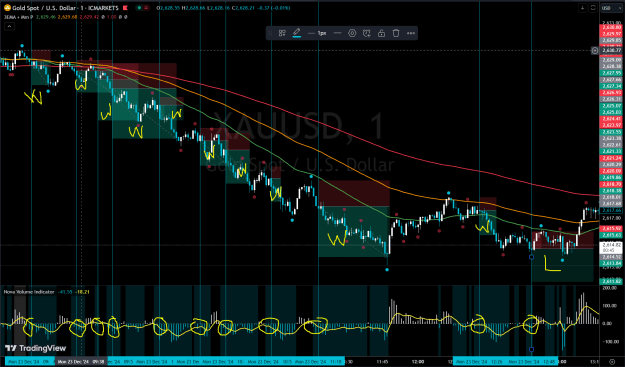Click the 11:45 time axis label
This screenshot has width=625, height=367.
tap(382, 362)
